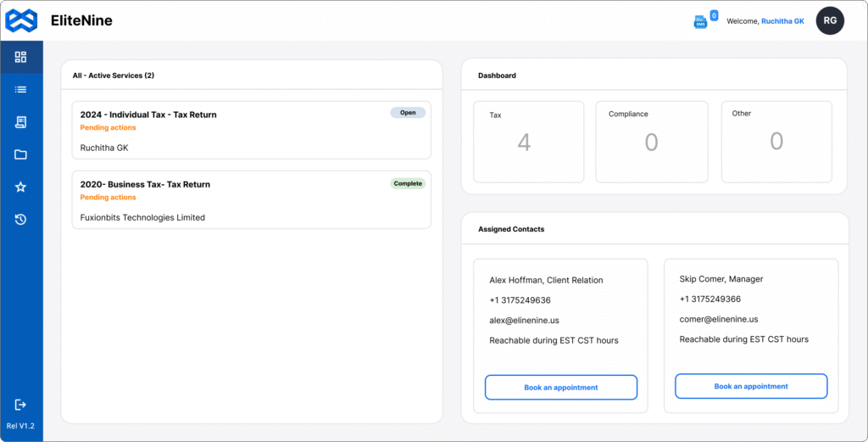Image resolution: width=868 pixels, height=442 pixels.
Task: Open the dashboard grid icon in sidebar
Action: (21, 57)
